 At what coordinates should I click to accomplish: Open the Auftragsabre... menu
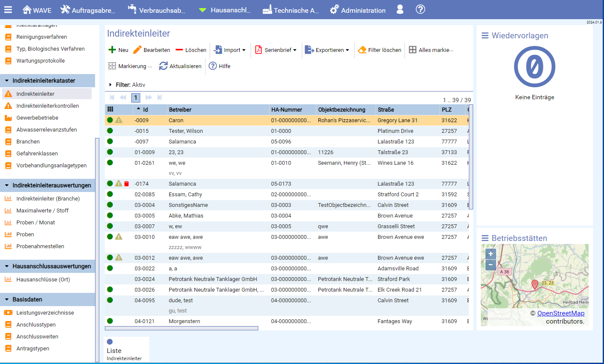coord(88,9)
